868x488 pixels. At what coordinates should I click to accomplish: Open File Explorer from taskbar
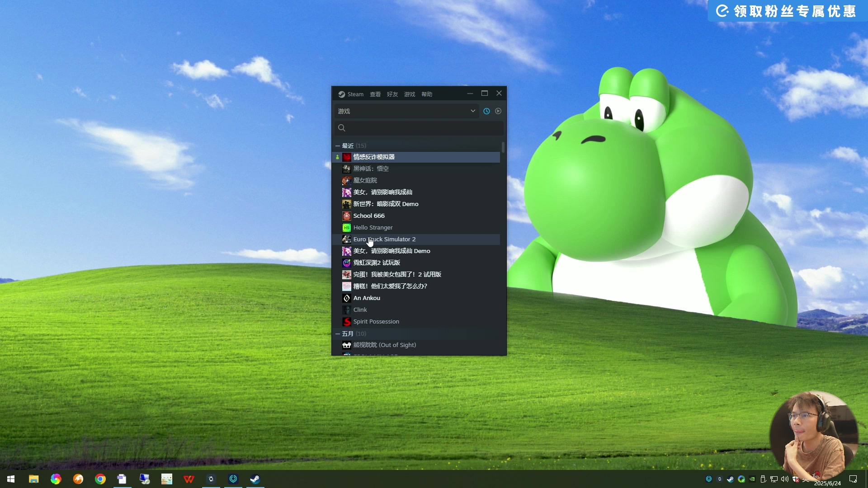(x=34, y=479)
